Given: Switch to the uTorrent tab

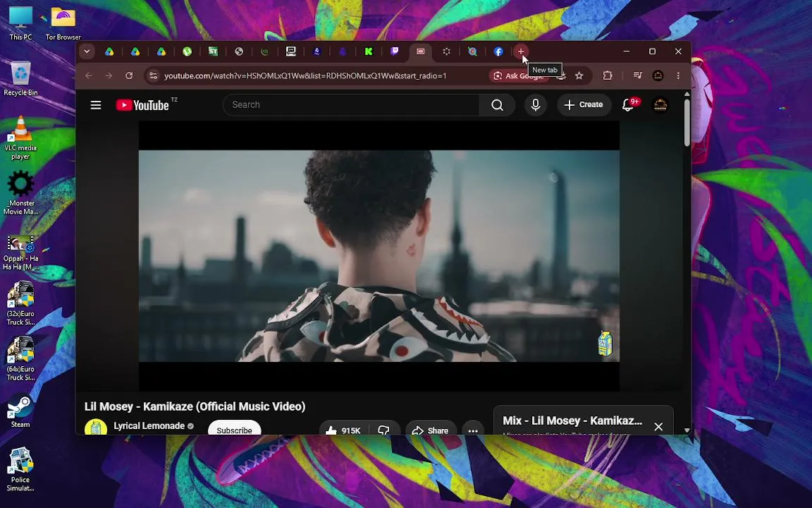Looking at the screenshot, I should [187, 52].
